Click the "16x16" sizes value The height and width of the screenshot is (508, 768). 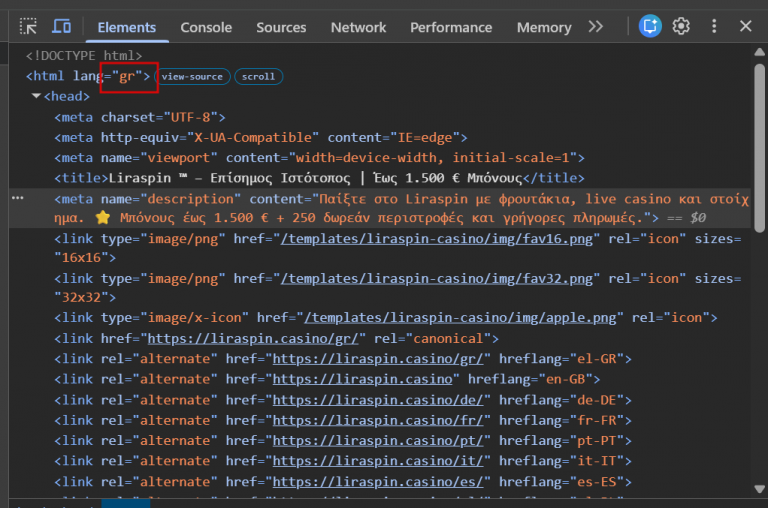click(x=81, y=258)
